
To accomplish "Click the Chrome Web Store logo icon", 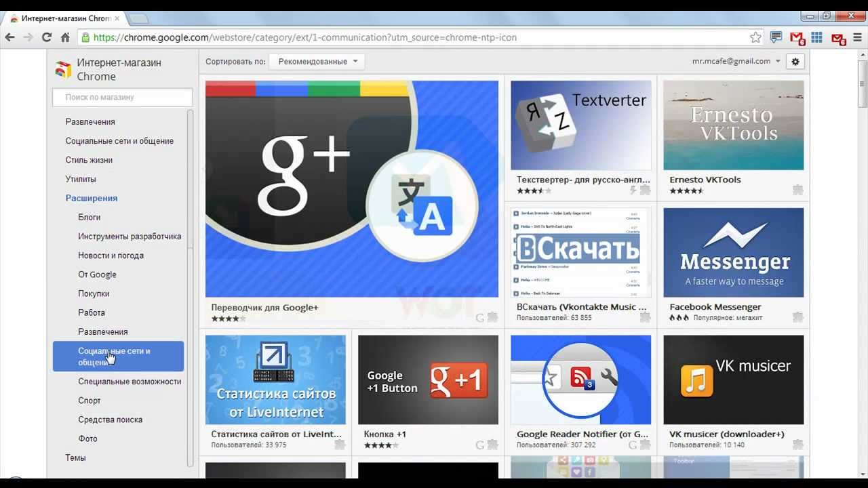I will [x=63, y=69].
